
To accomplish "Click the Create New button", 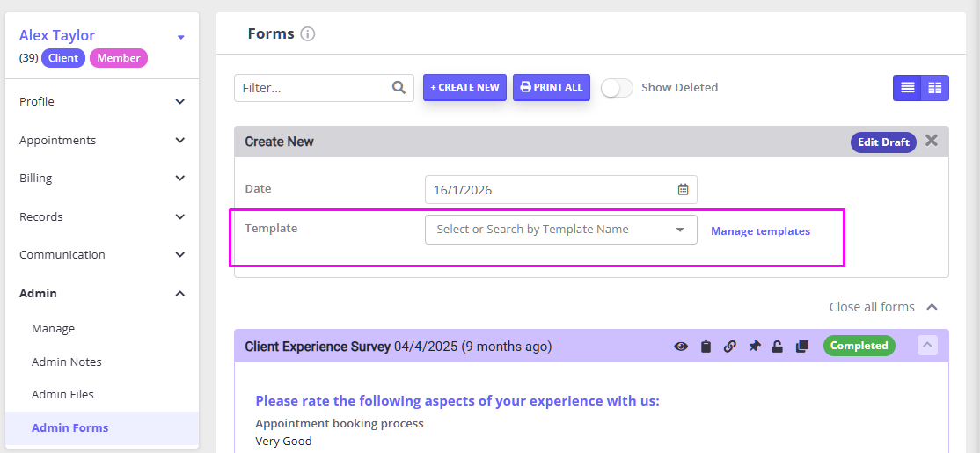I will pyautogui.click(x=464, y=87).
